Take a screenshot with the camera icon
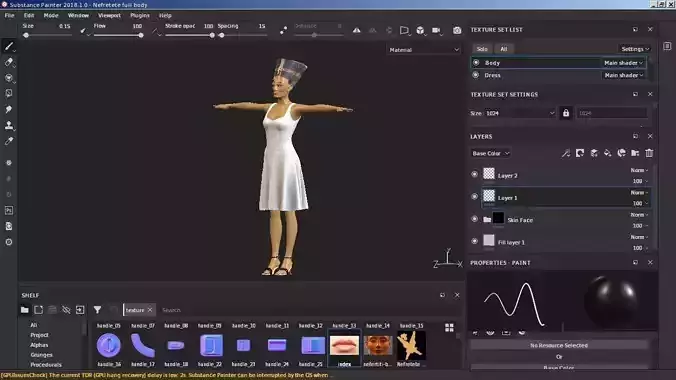Image resolution: width=676 pixels, height=380 pixels. point(457,30)
